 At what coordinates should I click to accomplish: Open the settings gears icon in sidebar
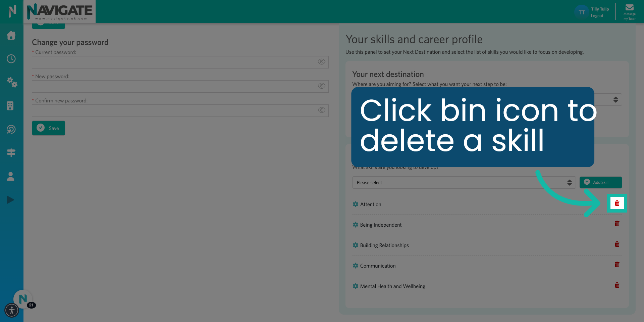tap(12, 83)
